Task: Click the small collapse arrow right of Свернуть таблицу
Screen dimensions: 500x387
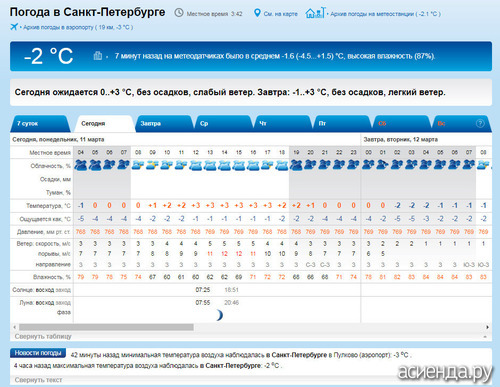Action: pyautogui.click(x=485, y=337)
